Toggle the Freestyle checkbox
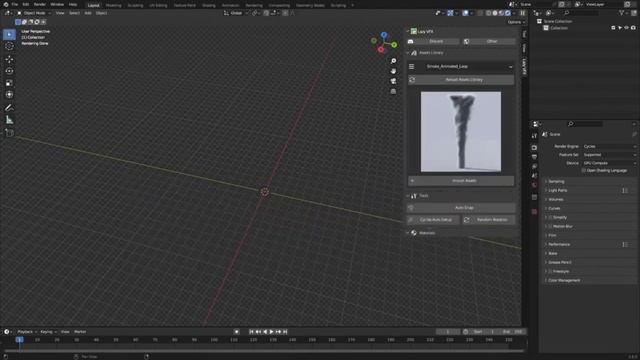This screenshot has width=640, height=360. click(550, 271)
